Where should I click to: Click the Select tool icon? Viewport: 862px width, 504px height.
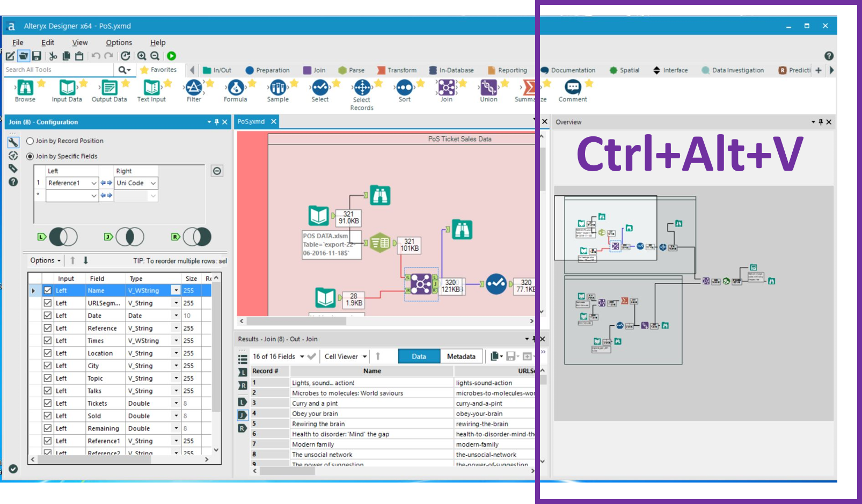pos(320,87)
